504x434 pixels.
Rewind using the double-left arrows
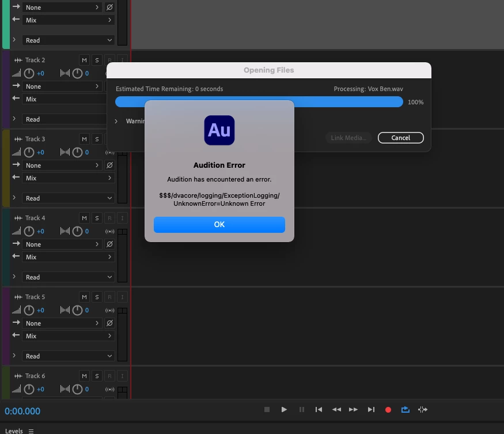[x=336, y=410]
